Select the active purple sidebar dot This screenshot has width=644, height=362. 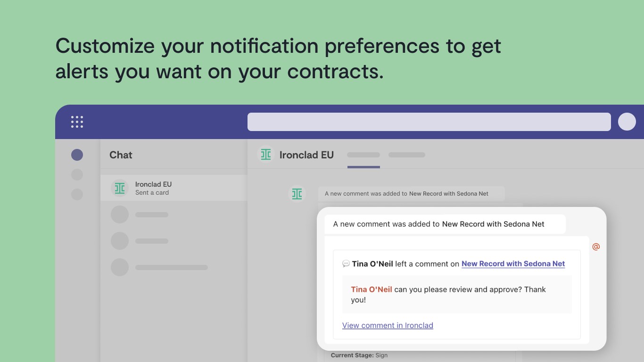coord(77,155)
